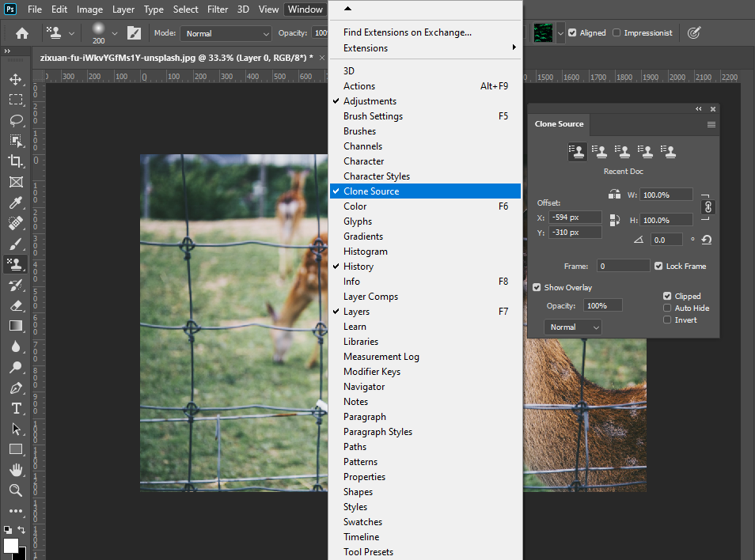
Task: Select the Lasso tool
Action: pyautogui.click(x=16, y=120)
